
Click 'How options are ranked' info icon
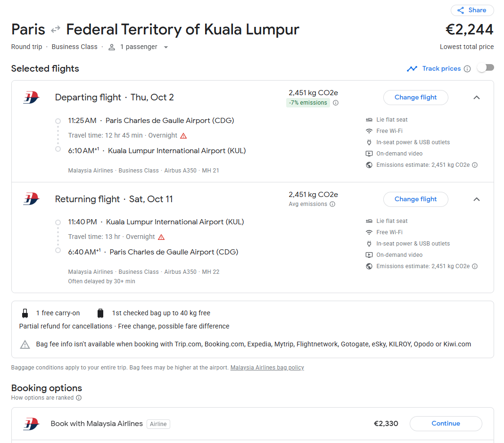click(x=79, y=398)
